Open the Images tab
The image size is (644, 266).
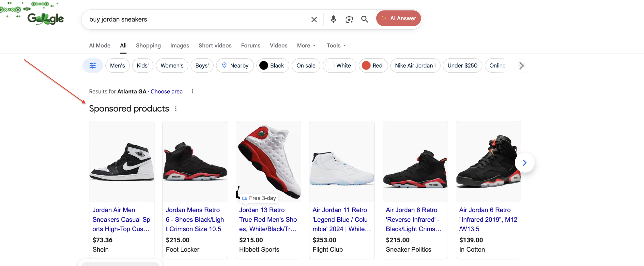pos(180,45)
